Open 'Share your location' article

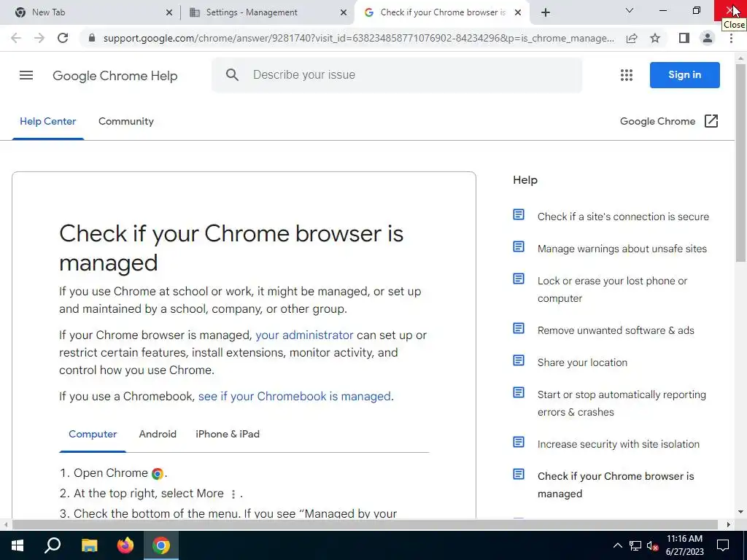coord(582,362)
